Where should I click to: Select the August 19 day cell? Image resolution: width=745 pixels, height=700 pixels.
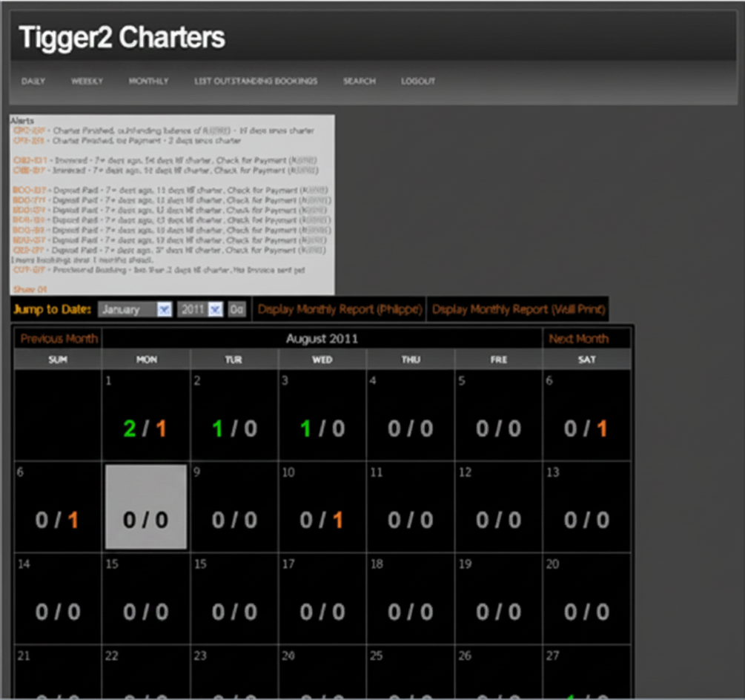pyautogui.click(x=498, y=598)
